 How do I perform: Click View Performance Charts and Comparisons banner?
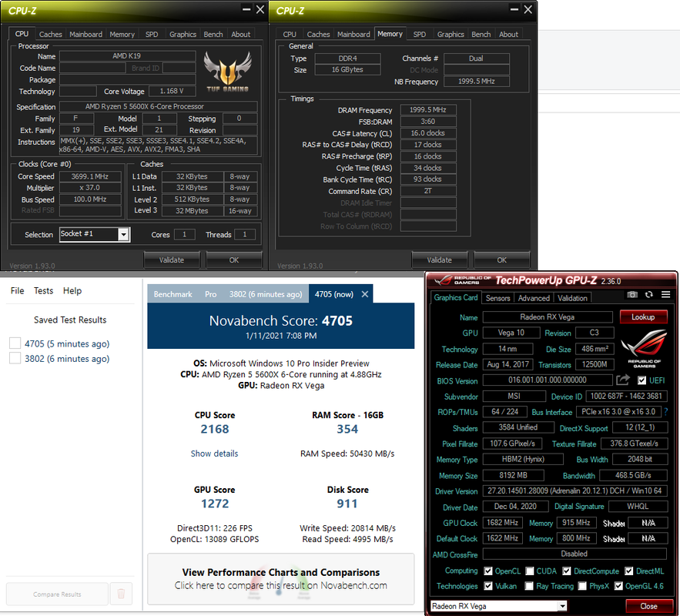[280, 579]
